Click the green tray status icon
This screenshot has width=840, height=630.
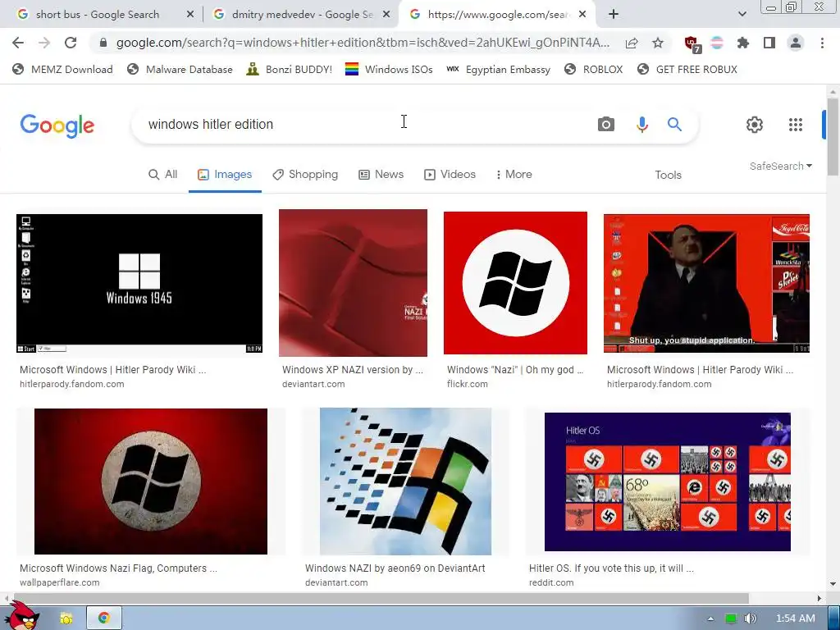coord(730,619)
